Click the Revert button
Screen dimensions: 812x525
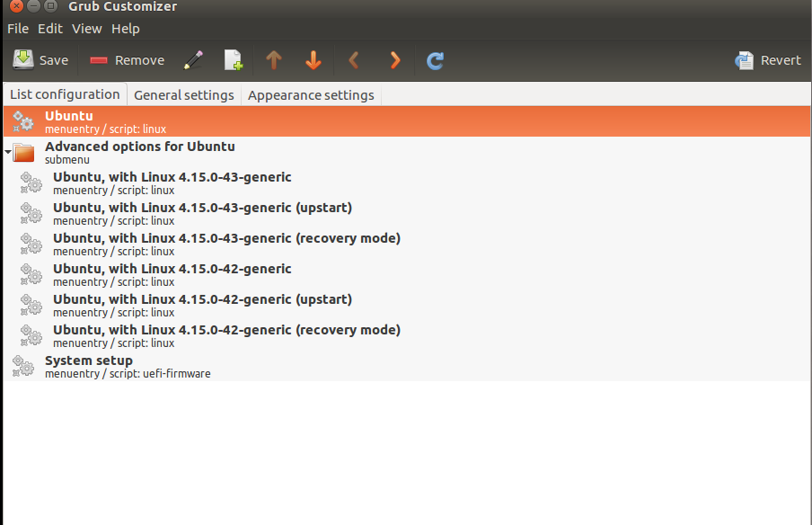(768, 60)
